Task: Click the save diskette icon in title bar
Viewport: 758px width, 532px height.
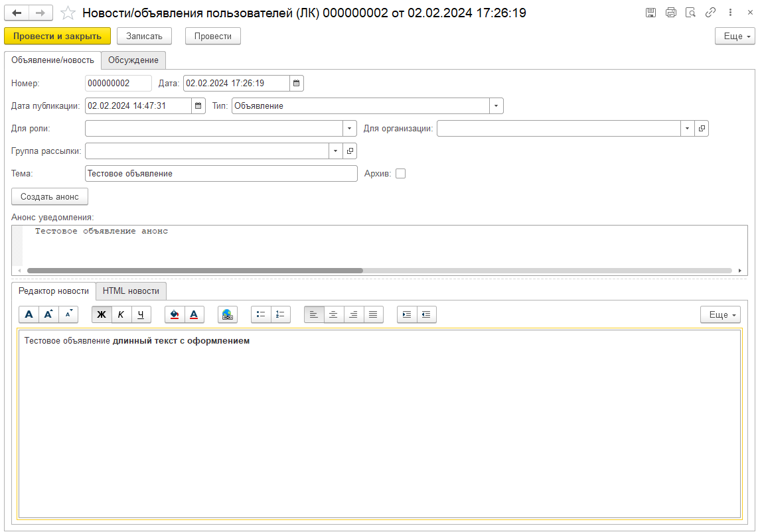Action: [650, 13]
